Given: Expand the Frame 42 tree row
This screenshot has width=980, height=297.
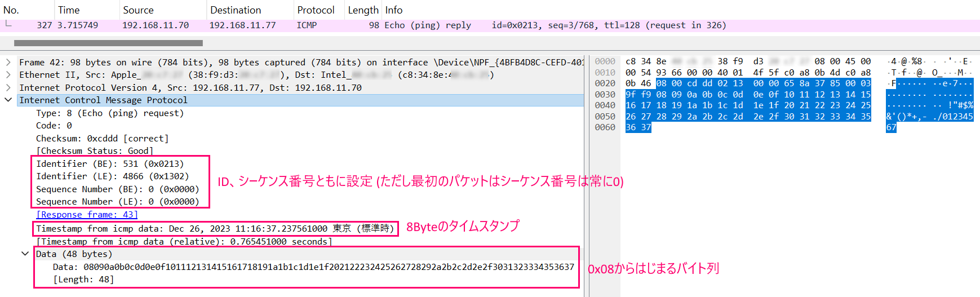Looking at the screenshot, I should 8,63.
